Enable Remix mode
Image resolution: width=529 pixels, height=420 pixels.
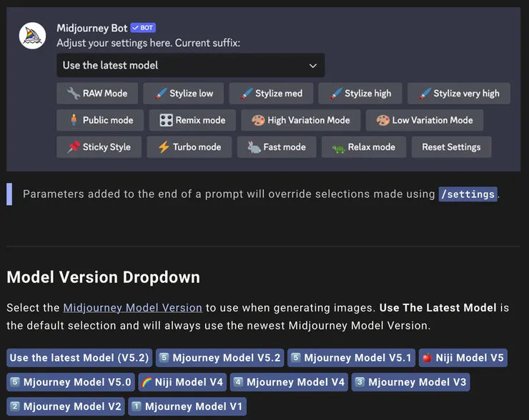tap(192, 120)
